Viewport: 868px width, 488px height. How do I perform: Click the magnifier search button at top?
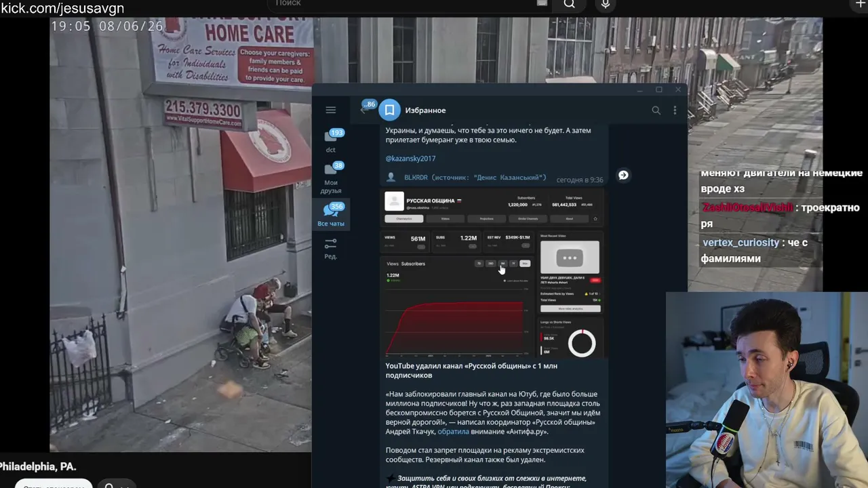click(570, 4)
